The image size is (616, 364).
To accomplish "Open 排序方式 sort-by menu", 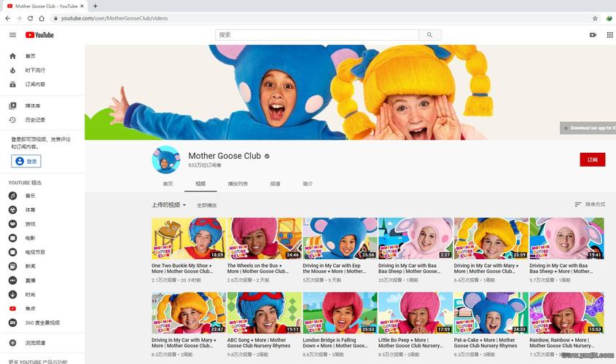I will point(590,205).
